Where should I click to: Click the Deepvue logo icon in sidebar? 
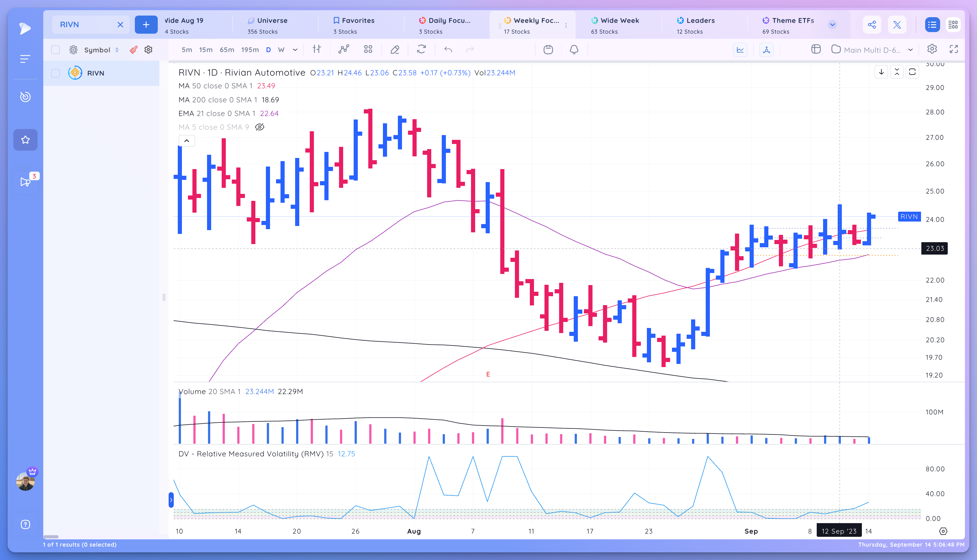pos(25,28)
